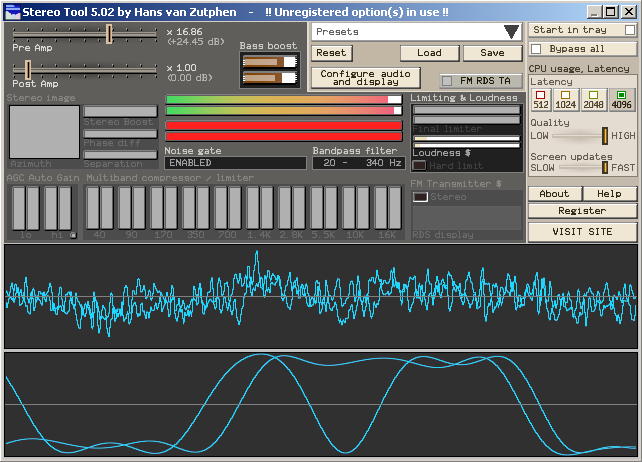The width and height of the screenshot is (642, 462).
Task: Click the 2.8K multiband compressor band
Action: tap(292, 208)
